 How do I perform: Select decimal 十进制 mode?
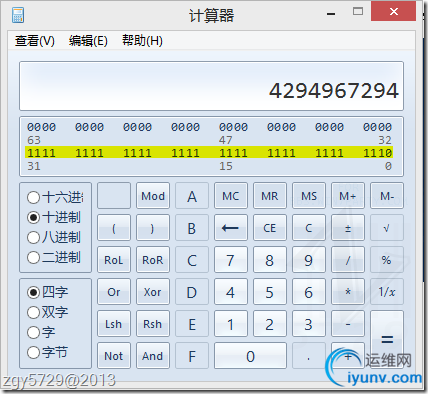point(54,217)
